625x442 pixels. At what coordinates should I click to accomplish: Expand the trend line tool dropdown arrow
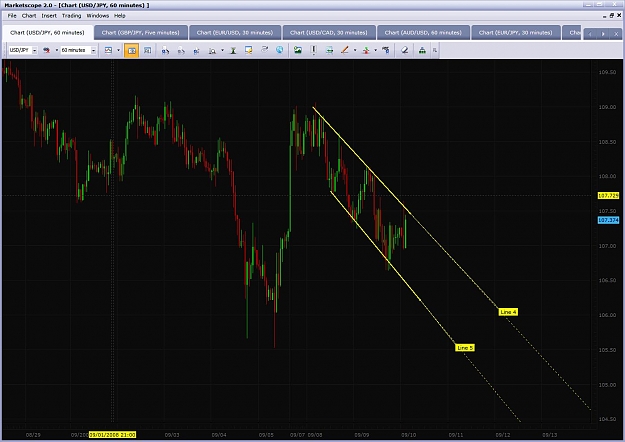355,51
